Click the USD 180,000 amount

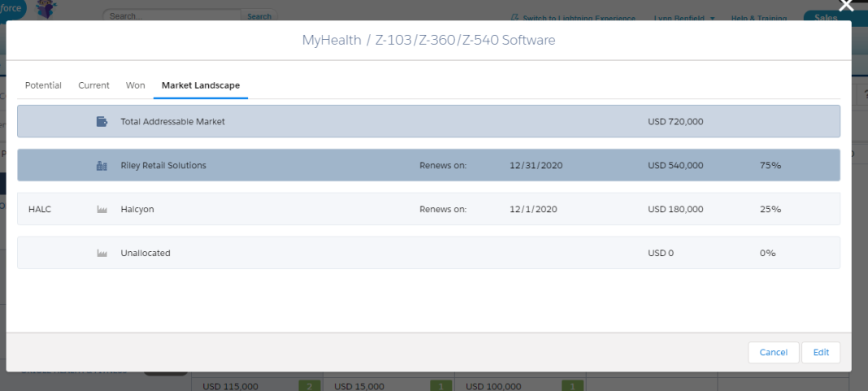[x=675, y=210]
